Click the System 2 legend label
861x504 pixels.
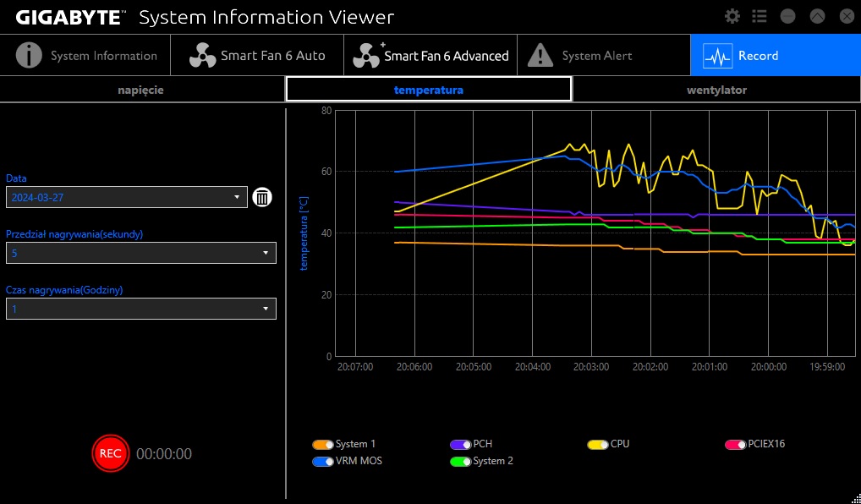click(493, 461)
